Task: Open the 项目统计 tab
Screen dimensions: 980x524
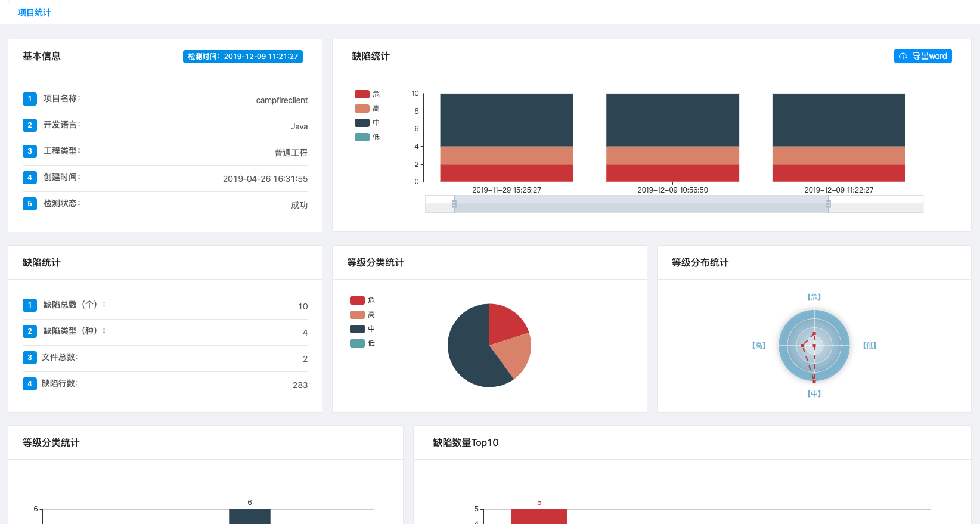Action: [35, 13]
